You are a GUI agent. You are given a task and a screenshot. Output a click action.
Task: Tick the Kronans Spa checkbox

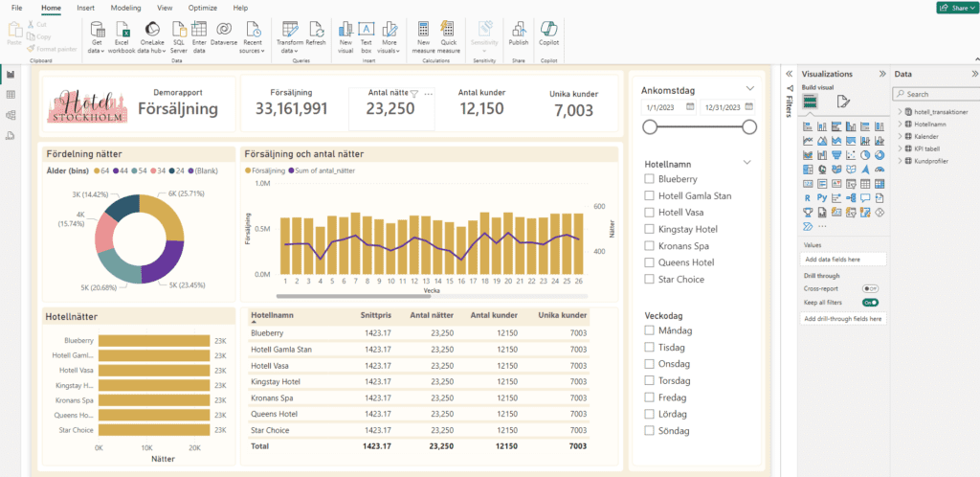pos(650,246)
